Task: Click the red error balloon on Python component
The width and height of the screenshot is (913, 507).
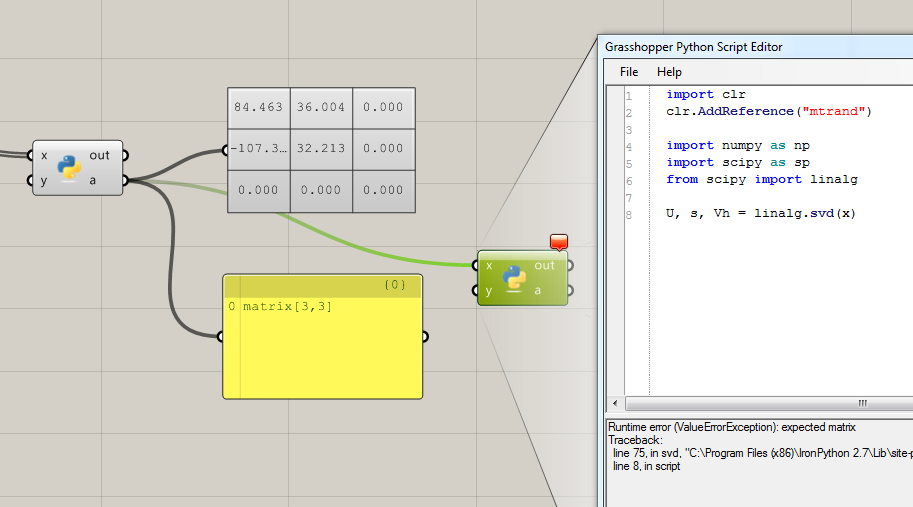Action: click(558, 242)
